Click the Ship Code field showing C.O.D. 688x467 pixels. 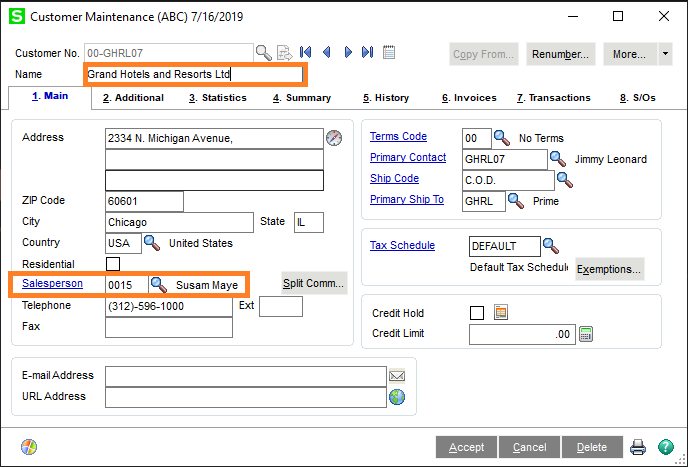(508, 180)
